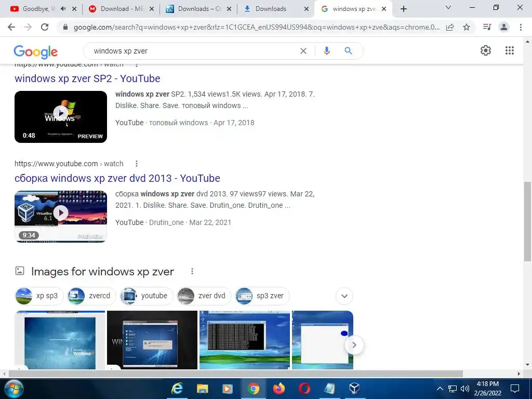Open the notepad-like taskbar app icon
This screenshot has width=532, height=399.
pos(329,389)
